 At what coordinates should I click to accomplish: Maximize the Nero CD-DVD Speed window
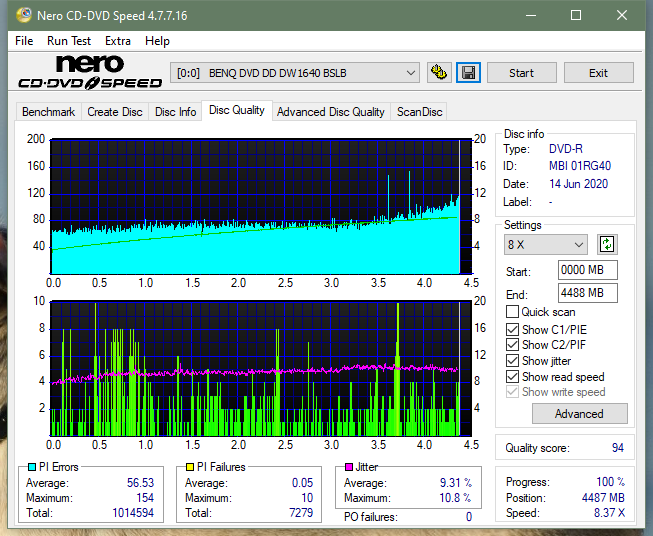576,15
